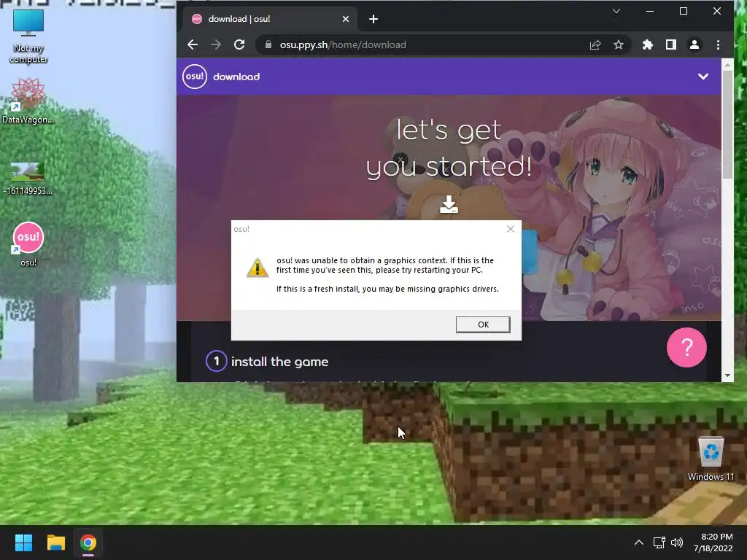This screenshot has height=560, width=747.
Task: Close the 'download | osu!' tab
Action: (346, 19)
